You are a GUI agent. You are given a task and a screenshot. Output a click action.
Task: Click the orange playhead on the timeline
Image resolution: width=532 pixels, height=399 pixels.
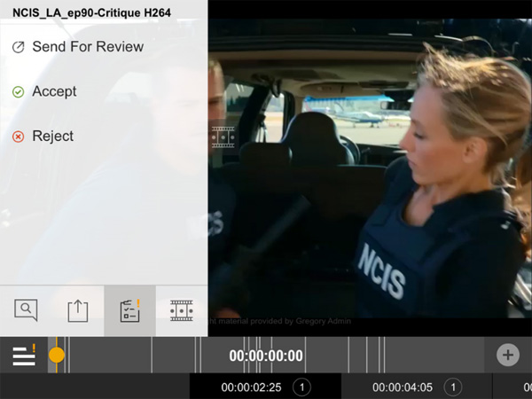pos(57,355)
